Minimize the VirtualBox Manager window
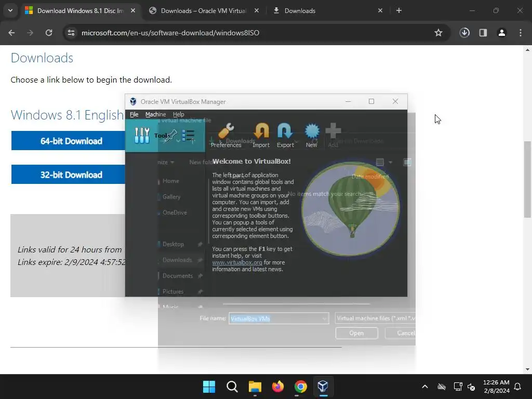Image resolution: width=532 pixels, height=399 pixels. point(348,101)
